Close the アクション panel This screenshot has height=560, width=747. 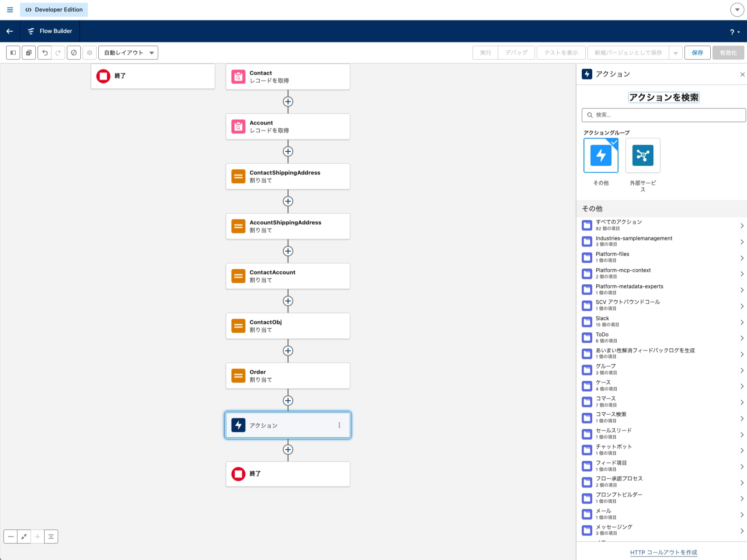(742, 75)
